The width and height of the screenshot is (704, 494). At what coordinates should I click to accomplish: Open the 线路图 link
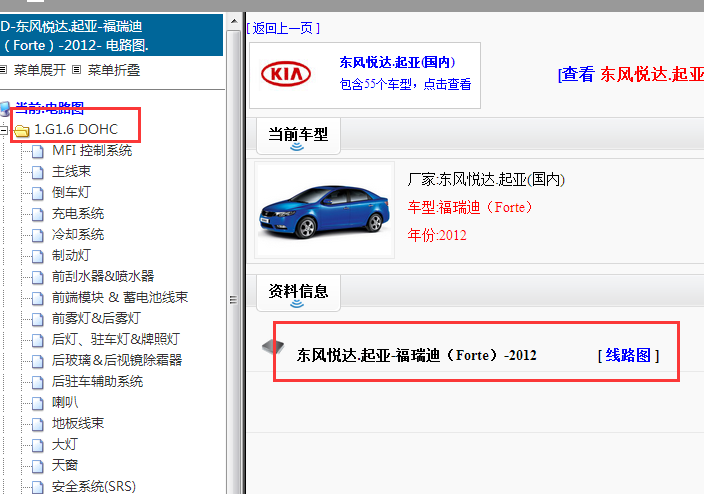pyautogui.click(x=628, y=356)
